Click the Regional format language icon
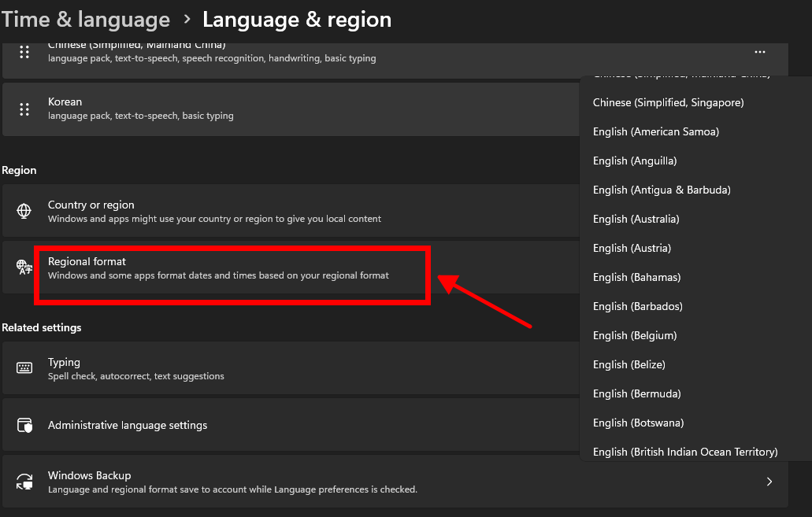The image size is (812, 517). click(24, 267)
